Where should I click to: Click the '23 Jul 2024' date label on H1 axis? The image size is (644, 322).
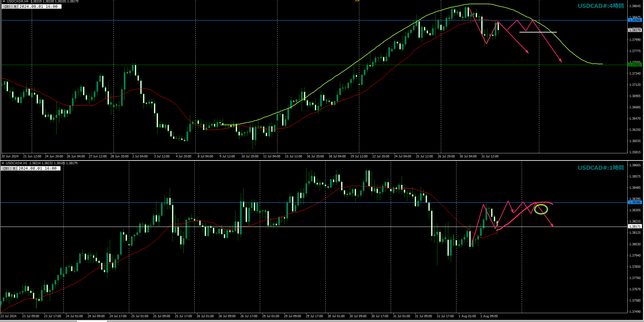(x=9, y=316)
